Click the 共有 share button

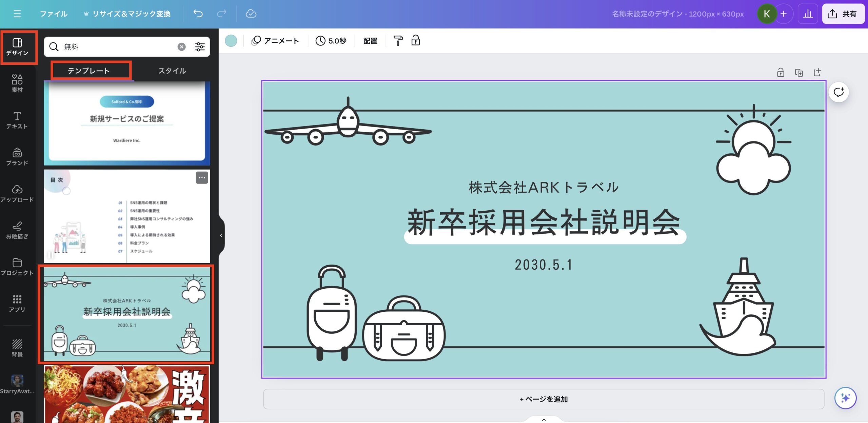coord(843,14)
